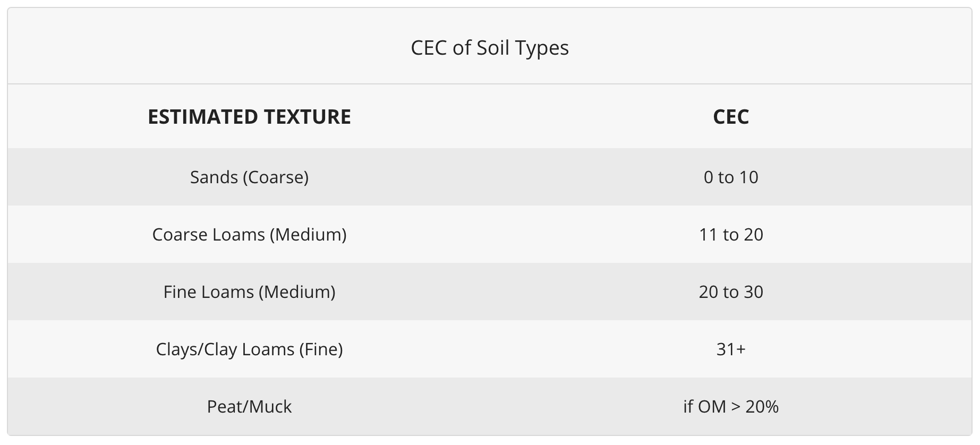The width and height of the screenshot is (980, 445).
Task: Click the CEC column header
Action: click(x=730, y=117)
